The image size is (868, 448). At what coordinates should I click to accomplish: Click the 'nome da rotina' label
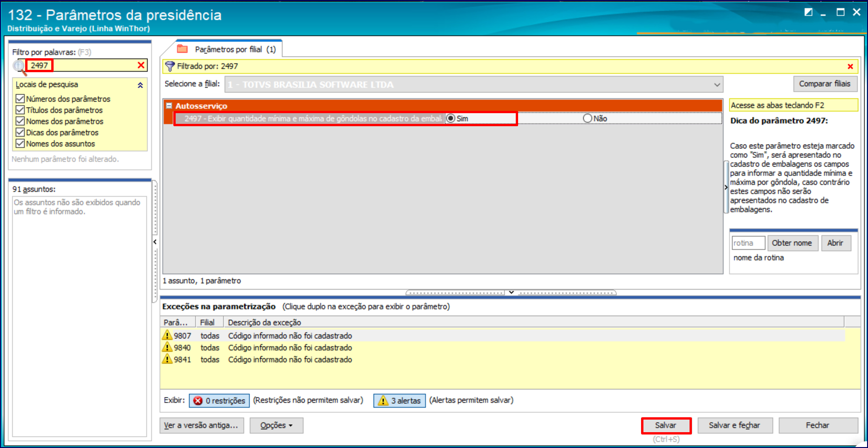759,258
